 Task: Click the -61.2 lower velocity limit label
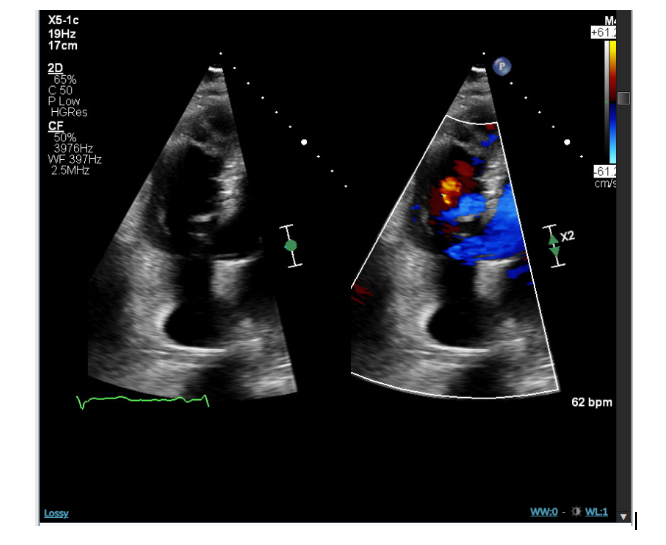click(604, 168)
